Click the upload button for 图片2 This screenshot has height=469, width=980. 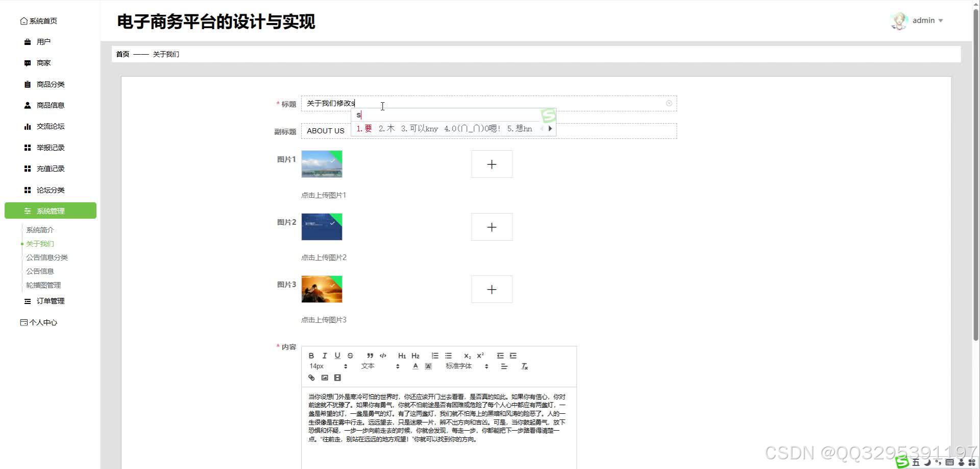492,227
